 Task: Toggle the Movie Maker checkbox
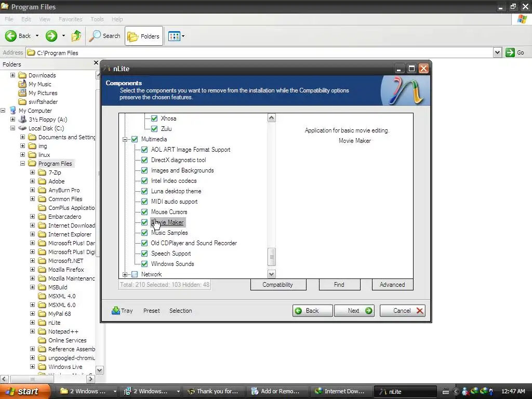click(144, 222)
